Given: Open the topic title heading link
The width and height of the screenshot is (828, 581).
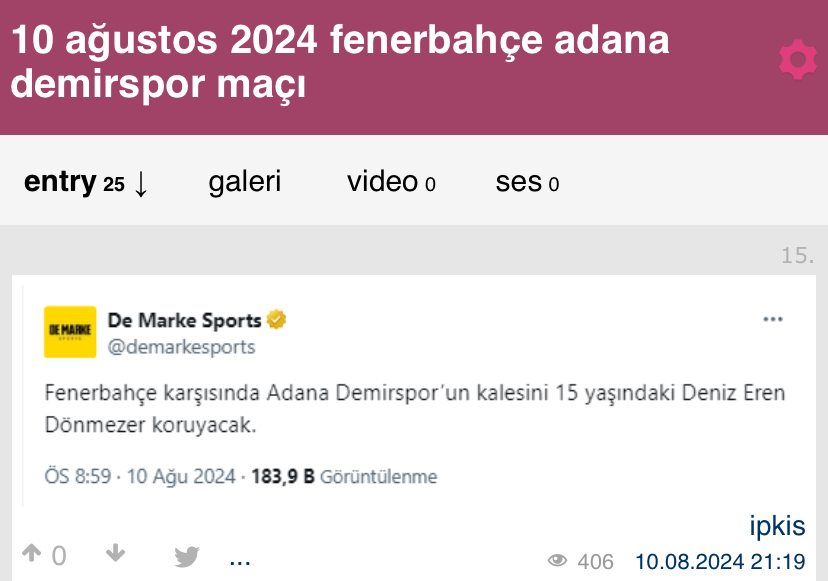Looking at the screenshot, I should point(340,61).
